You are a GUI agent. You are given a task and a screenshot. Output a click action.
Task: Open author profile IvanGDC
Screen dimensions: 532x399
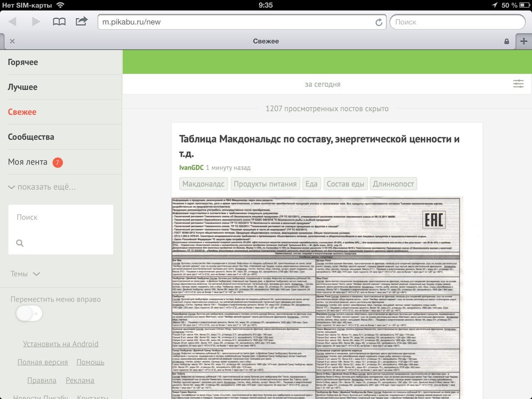click(x=192, y=167)
